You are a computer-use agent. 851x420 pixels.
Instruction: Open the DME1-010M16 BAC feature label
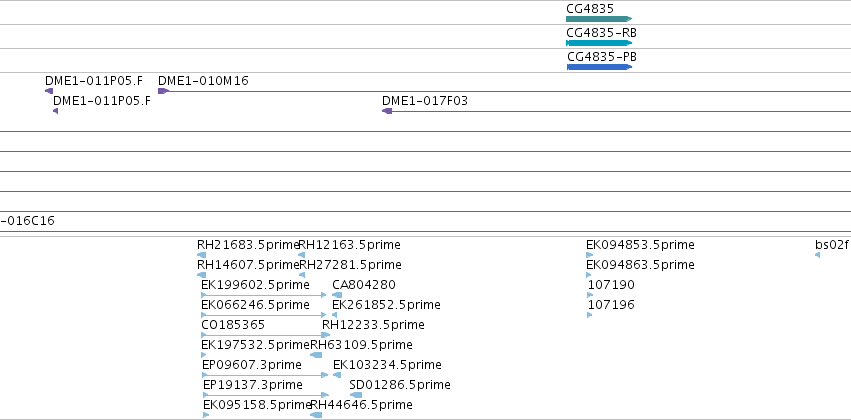(x=203, y=81)
